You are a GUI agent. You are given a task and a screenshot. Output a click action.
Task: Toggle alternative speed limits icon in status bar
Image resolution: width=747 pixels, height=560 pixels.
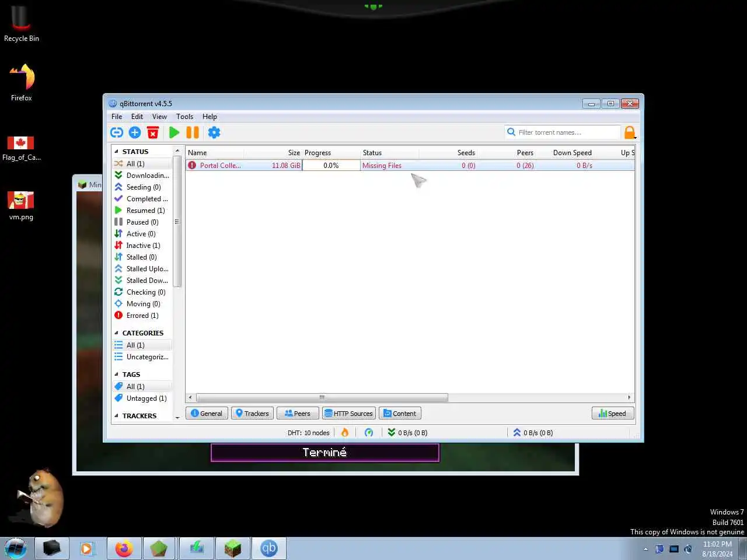coord(369,432)
